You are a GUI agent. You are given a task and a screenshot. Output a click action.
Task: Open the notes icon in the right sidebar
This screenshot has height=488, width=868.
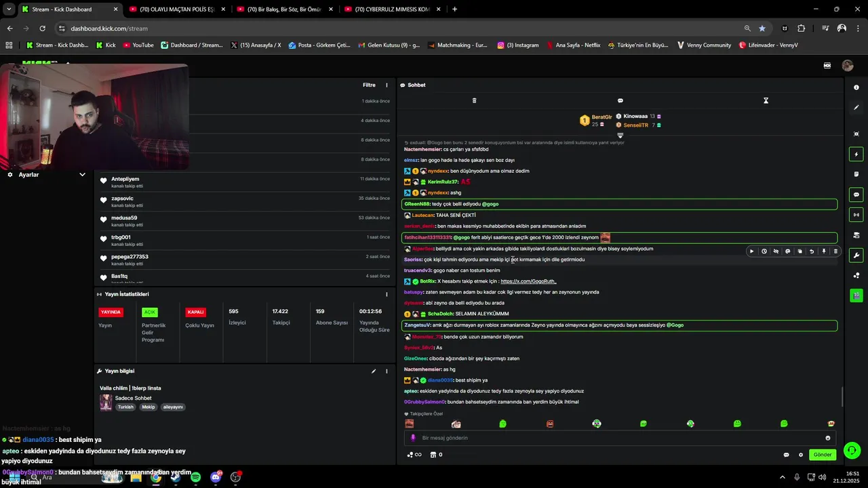click(856, 174)
